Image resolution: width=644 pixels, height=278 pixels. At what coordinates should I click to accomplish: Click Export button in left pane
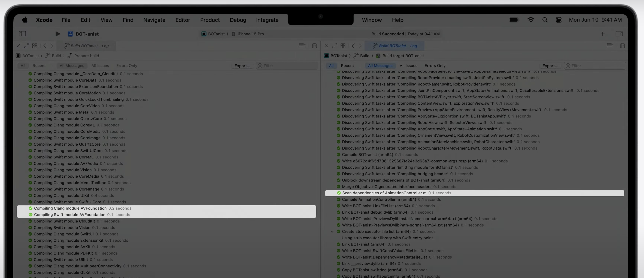pyautogui.click(x=242, y=65)
